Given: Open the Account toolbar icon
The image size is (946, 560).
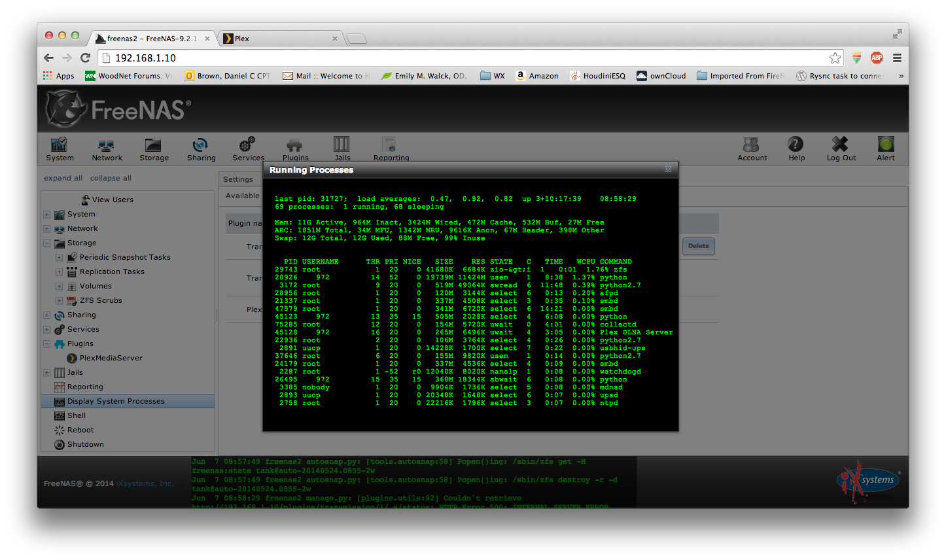Looking at the screenshot, I should point(752,149).
